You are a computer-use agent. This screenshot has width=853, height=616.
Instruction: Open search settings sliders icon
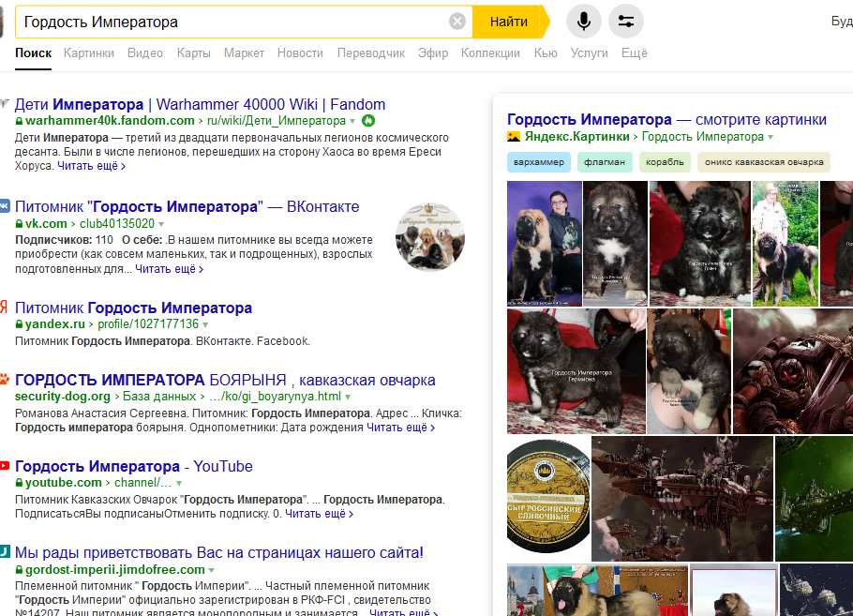tap(626, 22)
